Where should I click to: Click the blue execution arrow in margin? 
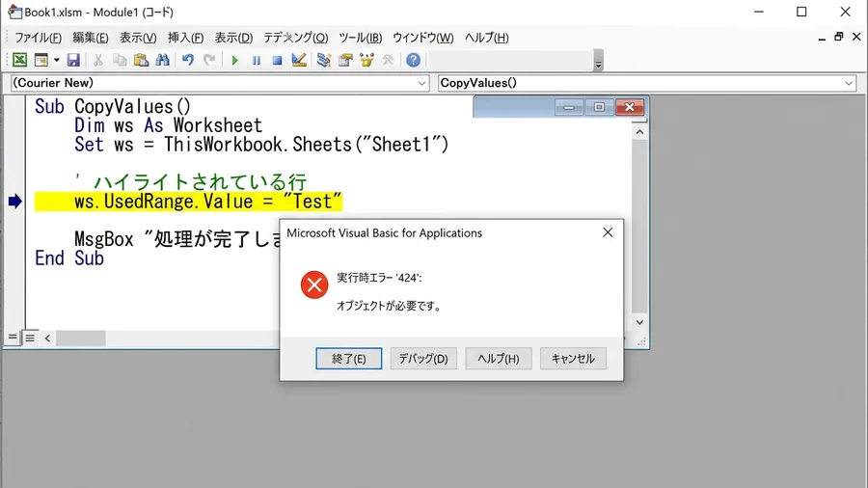pyautogui.click(x=14, y=202)
